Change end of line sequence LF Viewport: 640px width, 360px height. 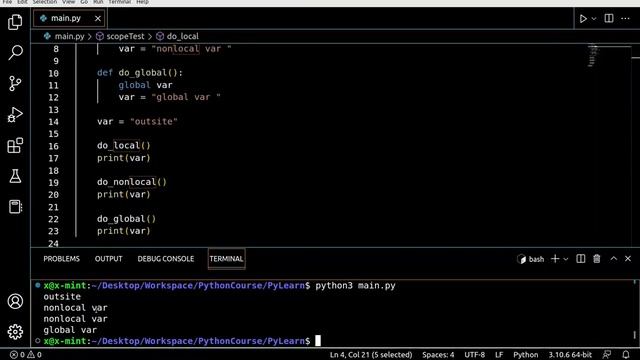click(x=499, y=355)
